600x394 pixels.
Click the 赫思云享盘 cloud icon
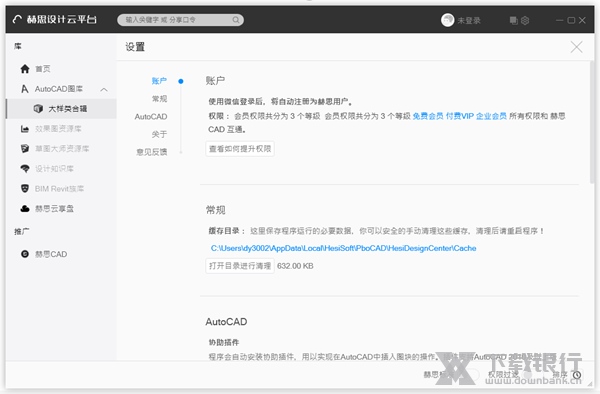[x=25, y=208]
